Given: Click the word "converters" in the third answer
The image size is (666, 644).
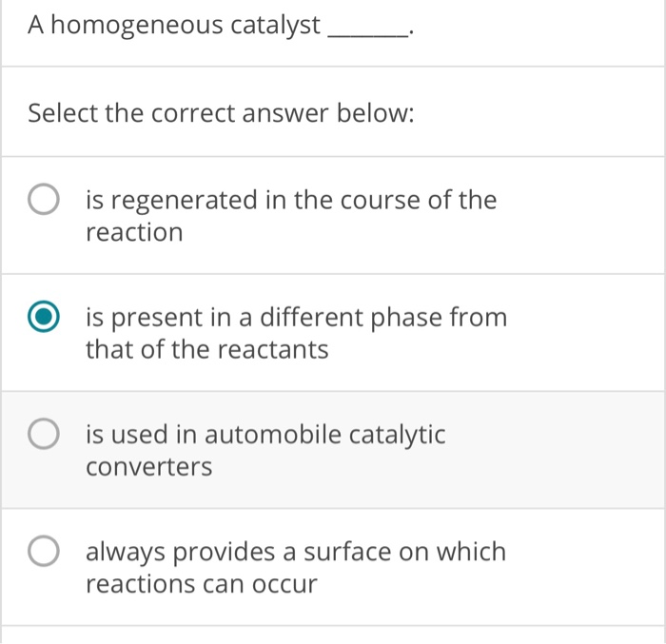Looking at the screenshot, I should (x=149, y=468).
